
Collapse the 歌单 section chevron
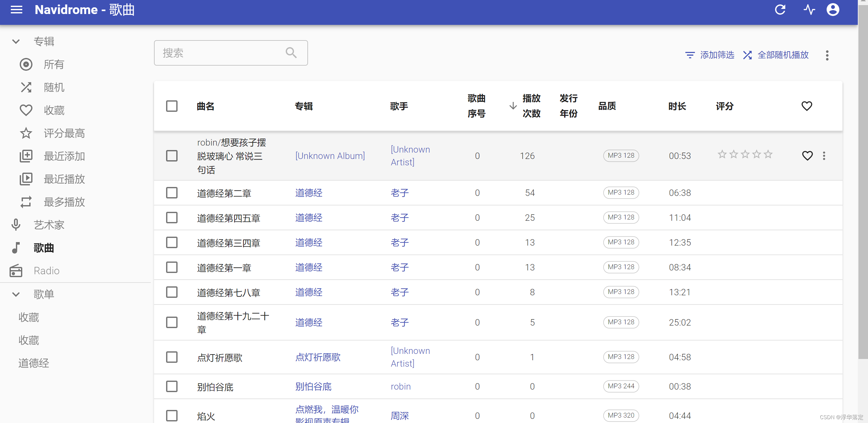point(16,294)
